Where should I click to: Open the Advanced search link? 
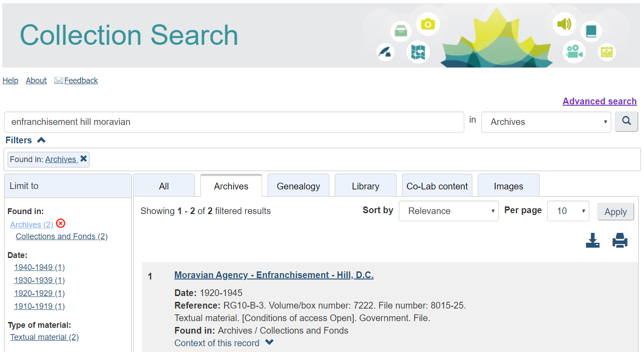(599, 101)
